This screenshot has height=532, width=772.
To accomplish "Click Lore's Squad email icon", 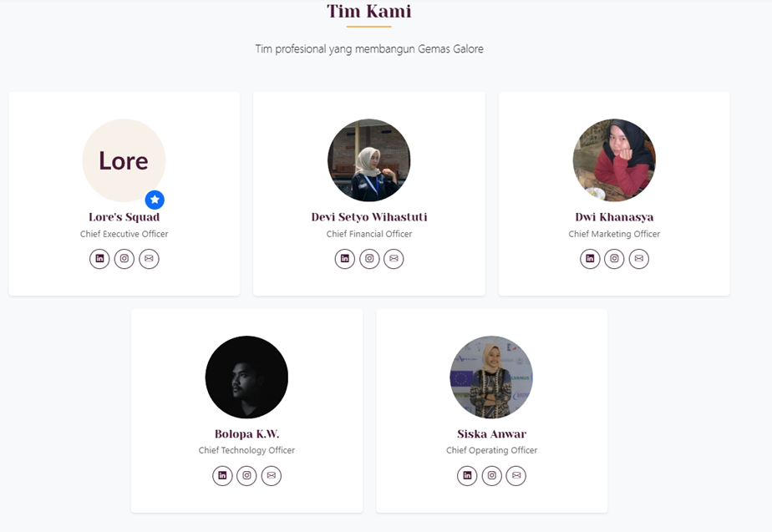I will [x=149, y=259].
